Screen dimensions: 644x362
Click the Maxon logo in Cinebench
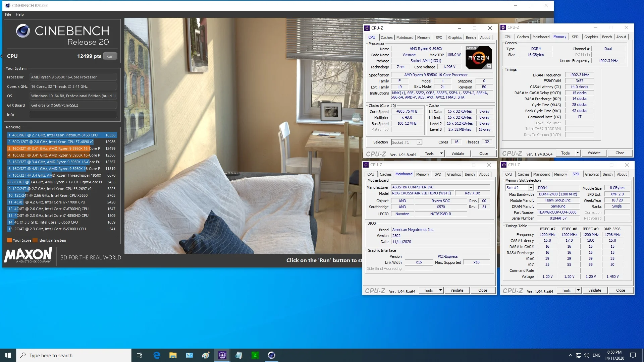28,255
